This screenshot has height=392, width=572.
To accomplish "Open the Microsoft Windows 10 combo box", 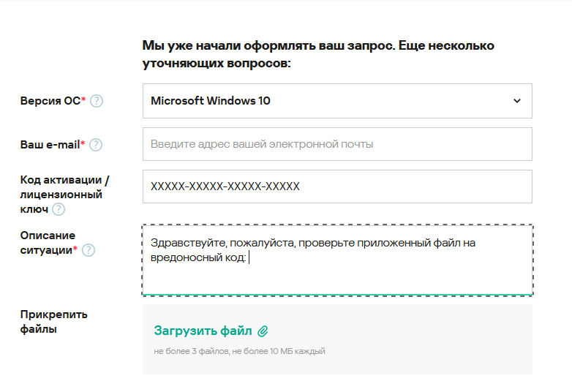I will tap(337, 101).
